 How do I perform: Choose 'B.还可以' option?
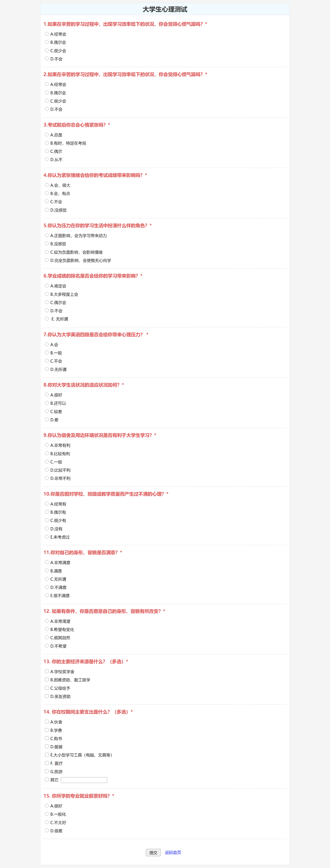(x=47, y=403)
